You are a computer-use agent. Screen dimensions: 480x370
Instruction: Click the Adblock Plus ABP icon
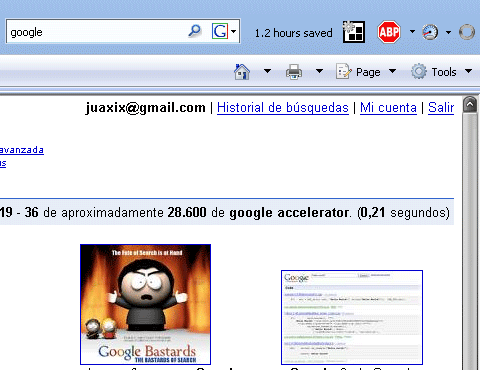[389, 32]
